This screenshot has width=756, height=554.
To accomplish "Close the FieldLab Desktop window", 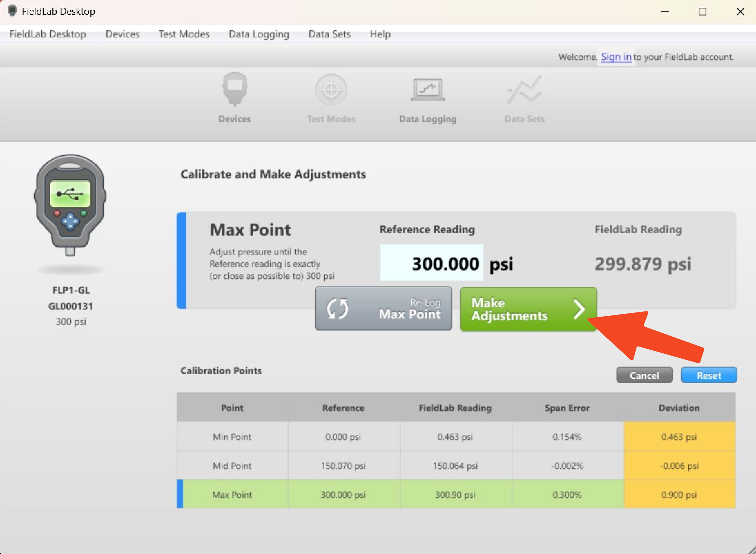I will [x=740, y=12].
